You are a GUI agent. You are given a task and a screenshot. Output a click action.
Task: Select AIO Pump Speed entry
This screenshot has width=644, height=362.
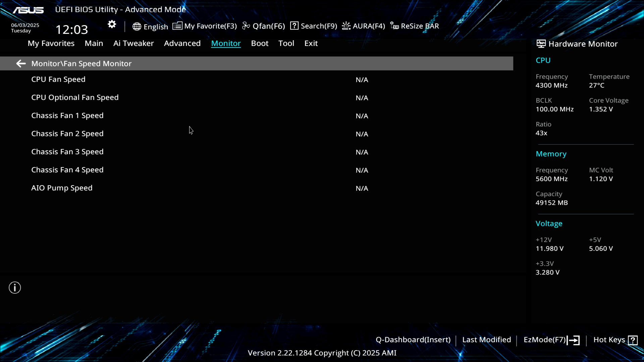[x=62, y=188]
